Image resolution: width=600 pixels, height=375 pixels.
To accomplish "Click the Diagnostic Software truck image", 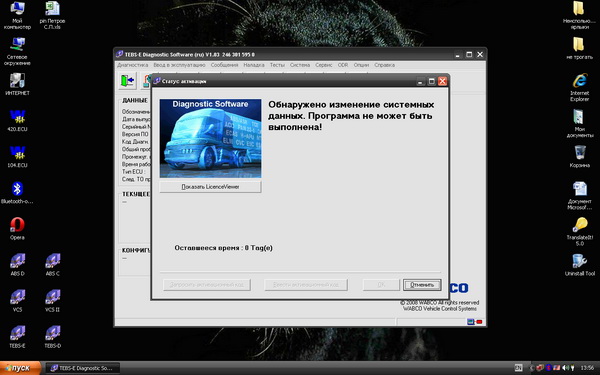I will click(x=210, y=139).
